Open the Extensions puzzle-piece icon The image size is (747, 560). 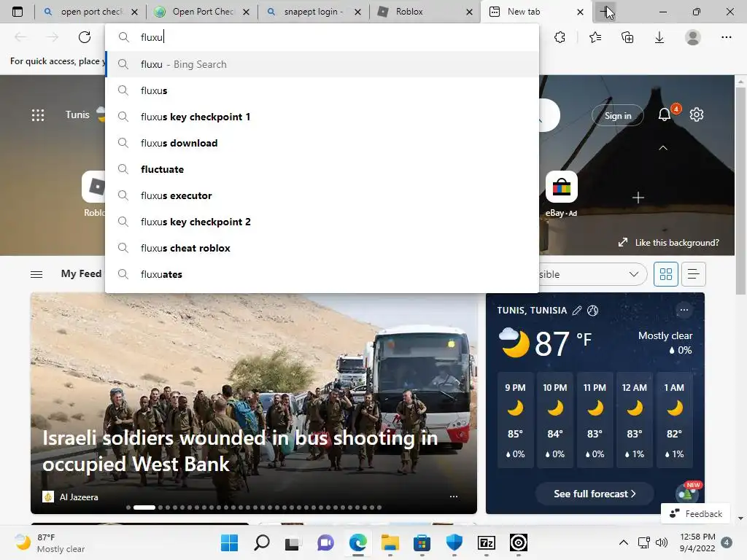click(560, 37)
